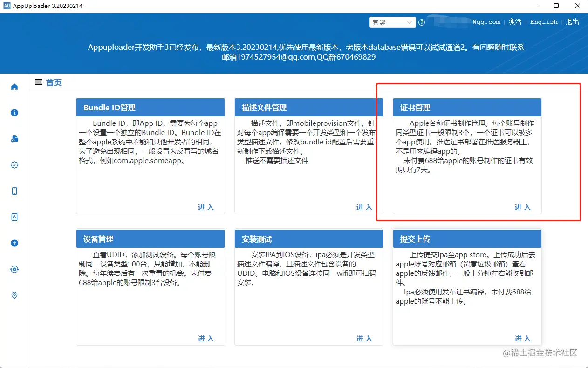Open the location pin sidebar icon

14,295
